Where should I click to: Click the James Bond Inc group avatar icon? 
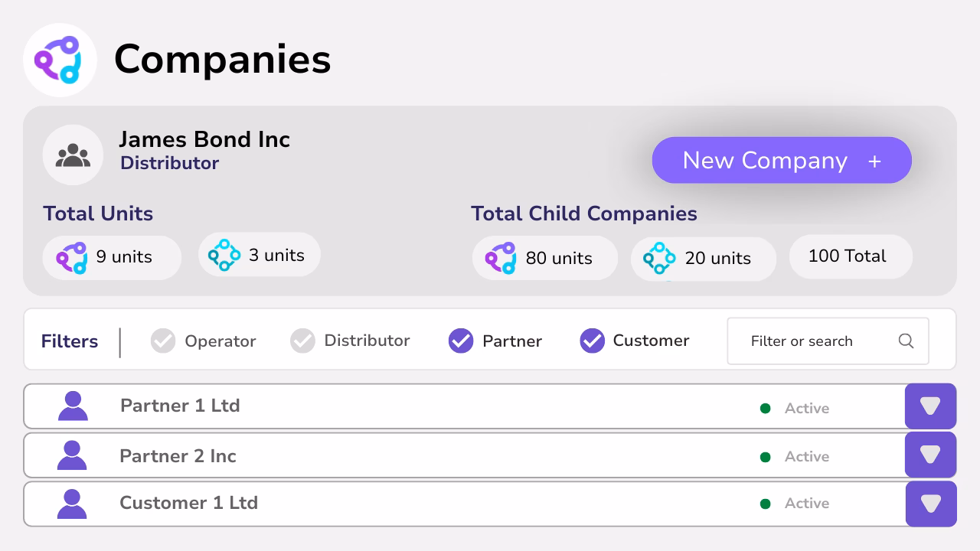73,155
